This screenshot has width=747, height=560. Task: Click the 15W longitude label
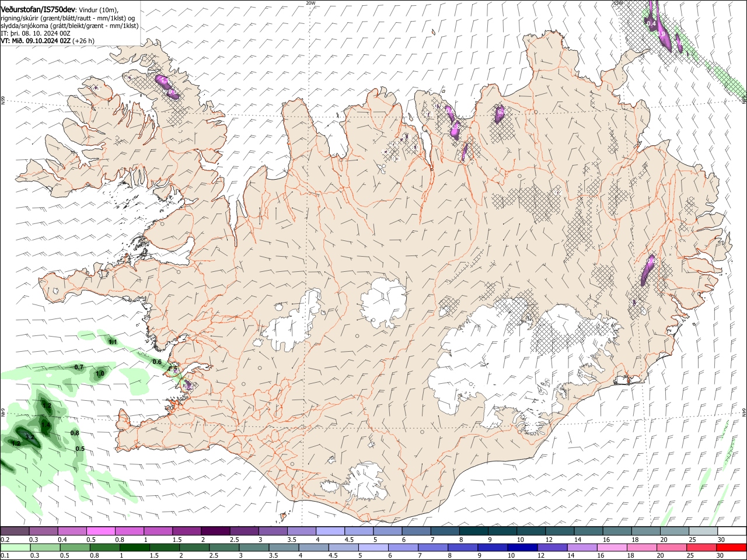[617, 3]
